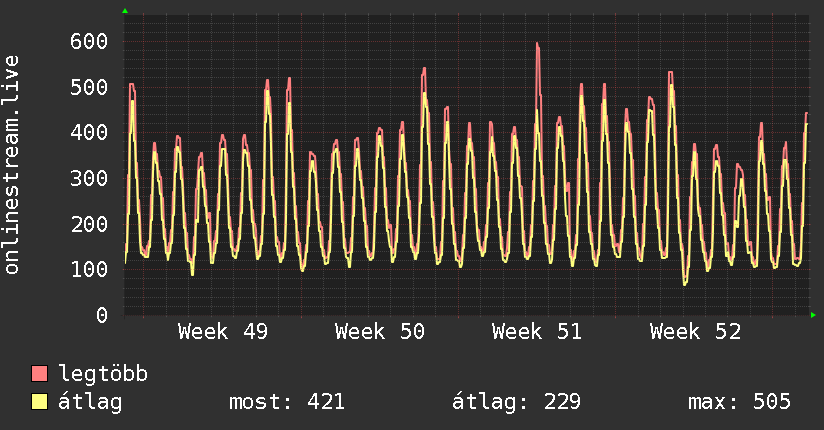This screenshot has width=824, height=430.
Task: Click the 600 y-axis tick label
Action: pos(89,41)
